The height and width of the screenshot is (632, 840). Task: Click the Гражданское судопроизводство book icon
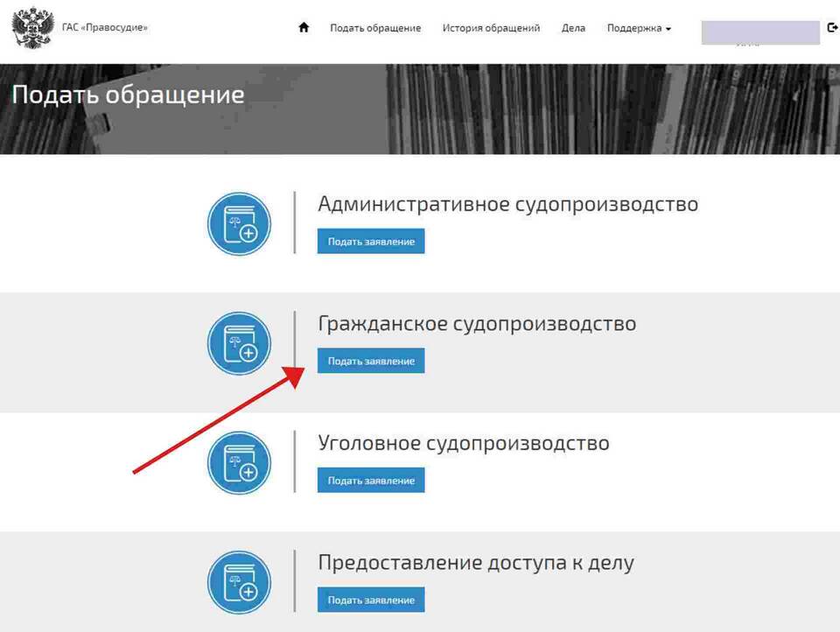(240, 343)
